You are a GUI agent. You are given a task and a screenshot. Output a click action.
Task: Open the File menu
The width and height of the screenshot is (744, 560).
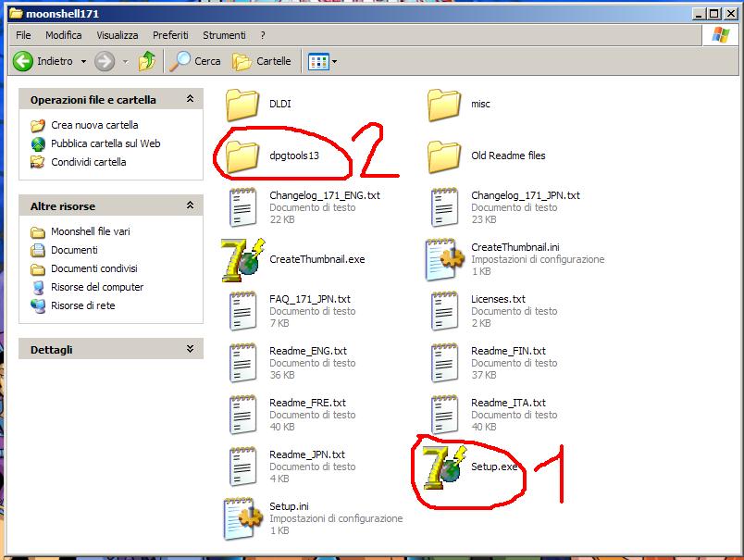pos(23,35)
